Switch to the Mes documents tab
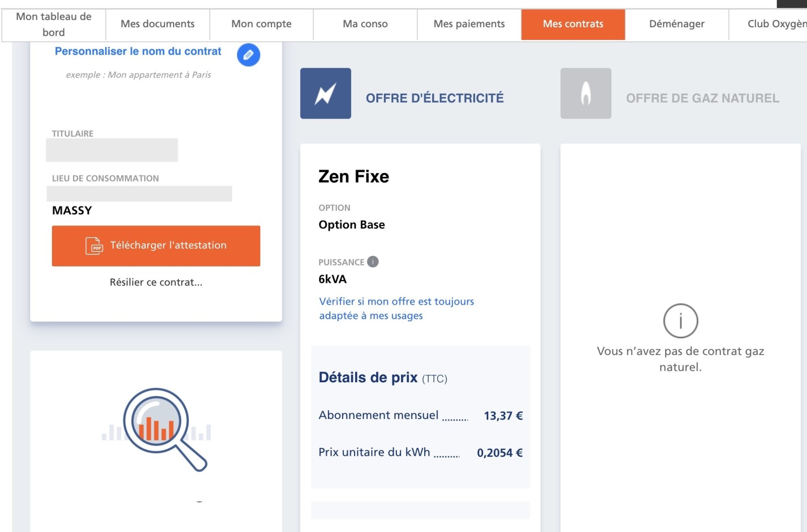Viewport: 807px width, 532px height. [157, 24]
